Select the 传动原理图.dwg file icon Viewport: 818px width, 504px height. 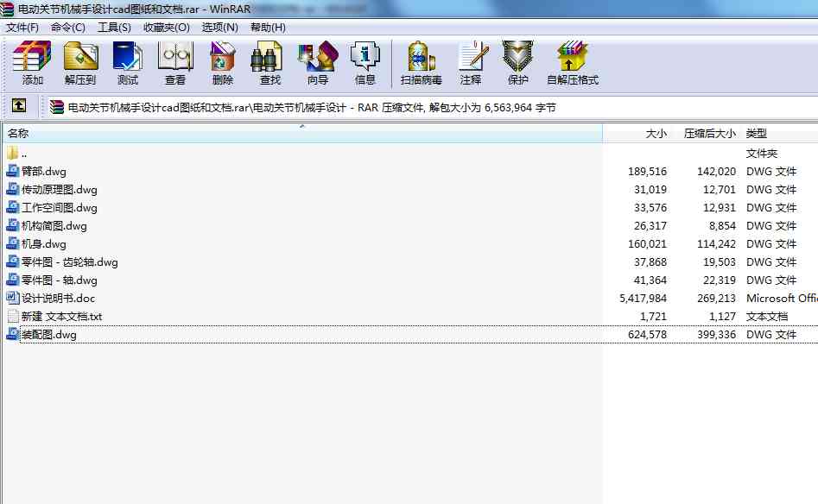click(x=12, y=189)
